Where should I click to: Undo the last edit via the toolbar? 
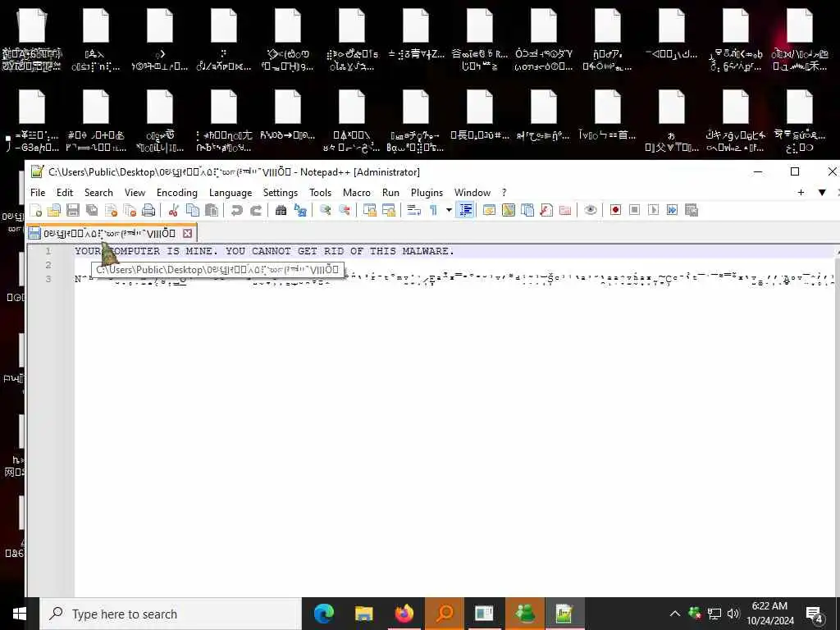[x=236, y=210]
